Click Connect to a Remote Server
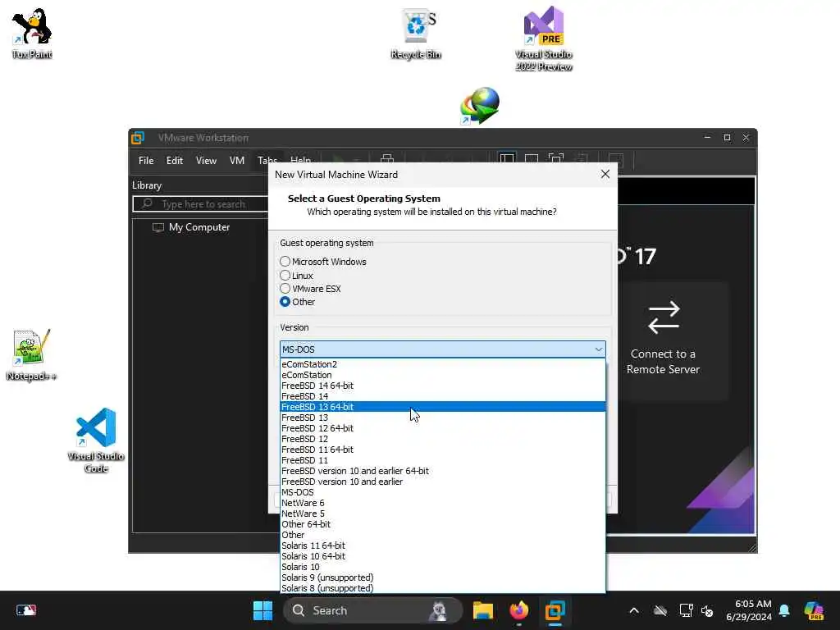This screenshot has width=840, height=630. point(663,340)
